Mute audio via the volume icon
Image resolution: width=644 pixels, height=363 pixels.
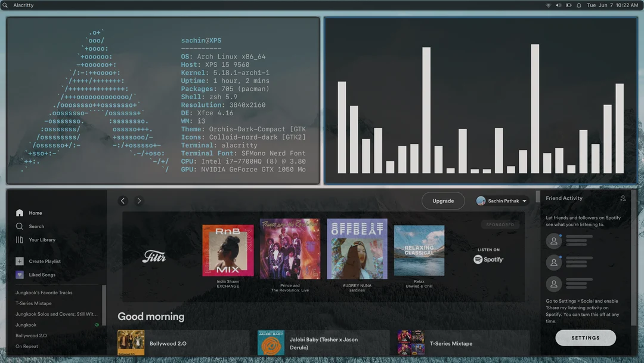(559, 5)
